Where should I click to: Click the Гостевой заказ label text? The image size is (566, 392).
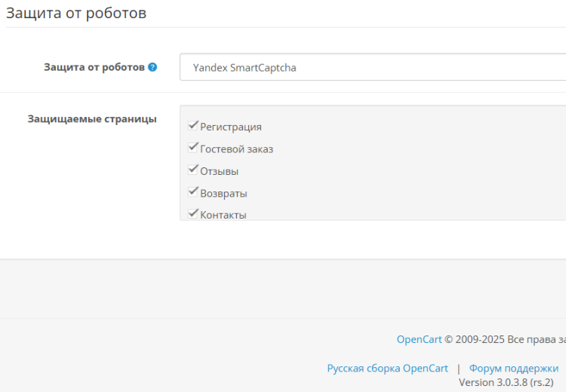tap(236, 149)
